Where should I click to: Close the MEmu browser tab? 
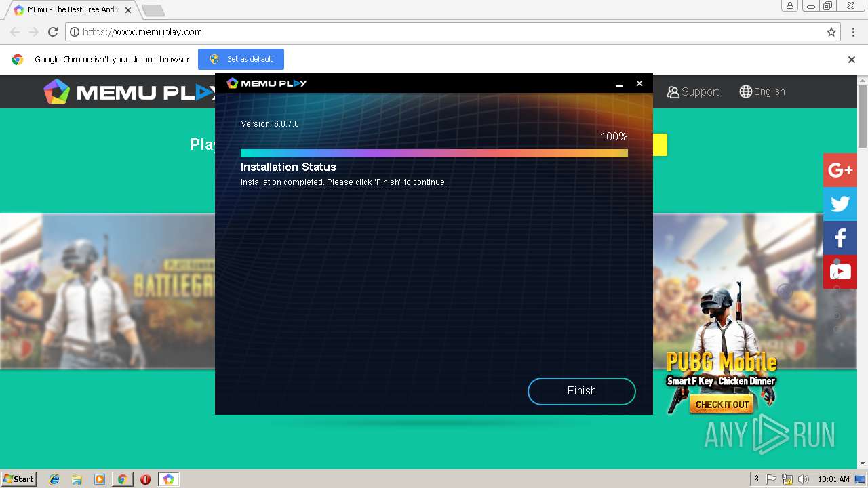pos(127,10)
